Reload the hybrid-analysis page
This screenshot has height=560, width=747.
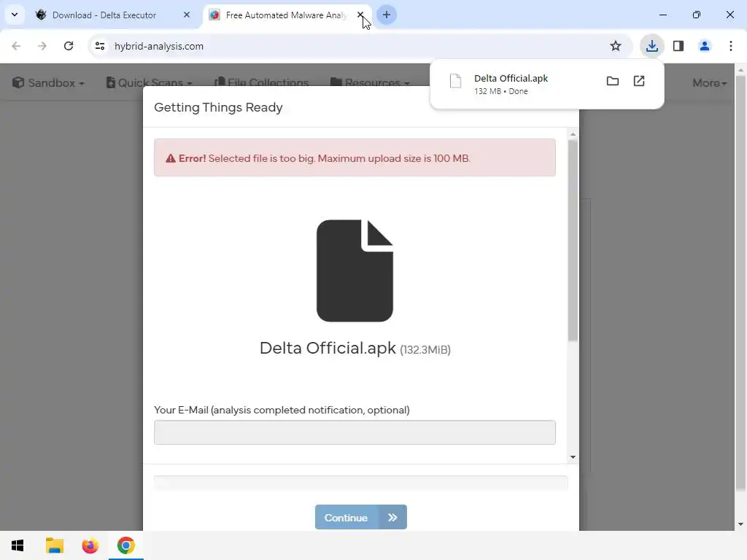pos(68,46)
